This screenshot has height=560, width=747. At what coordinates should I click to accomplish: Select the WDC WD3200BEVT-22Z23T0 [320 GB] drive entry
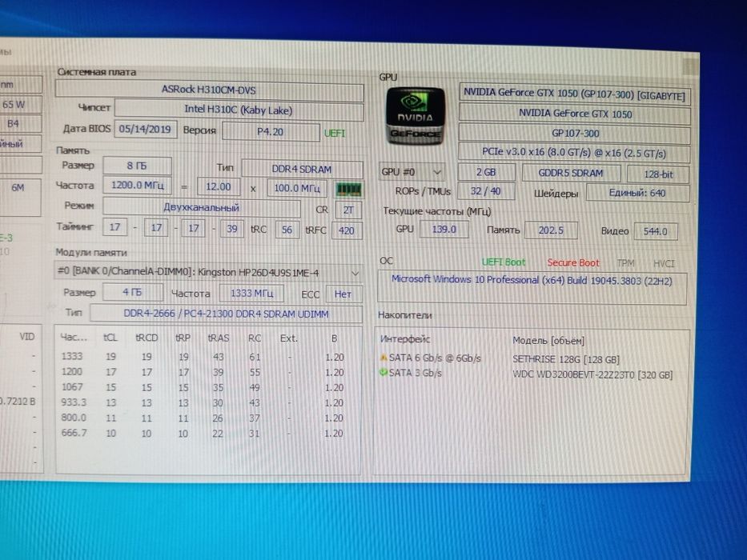[592, 374]
